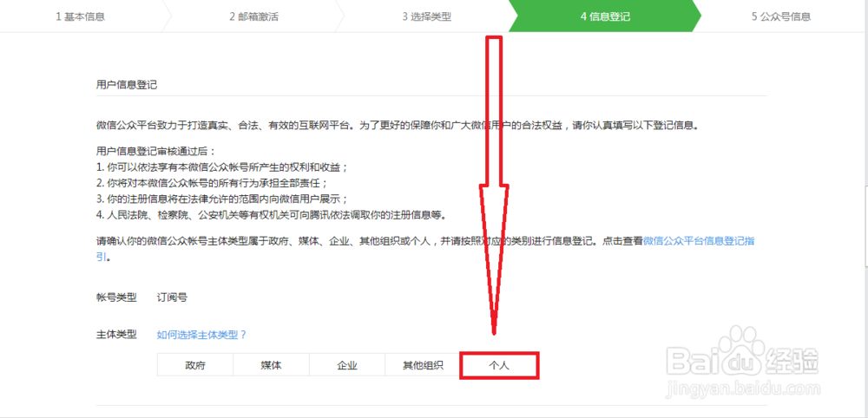The image size is (868, 418).
Task: Click rule 2 about 承担全部责任
Action: [x=212, y=183]
